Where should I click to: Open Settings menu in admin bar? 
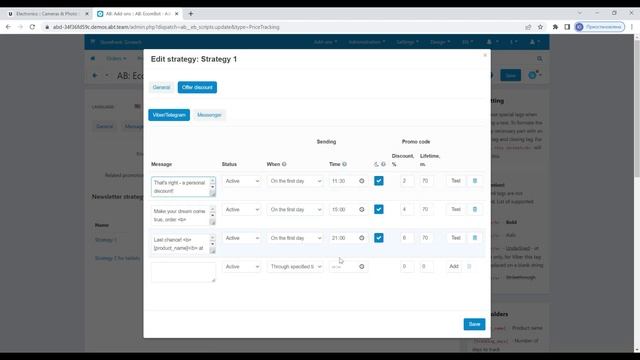pos(407,42)
